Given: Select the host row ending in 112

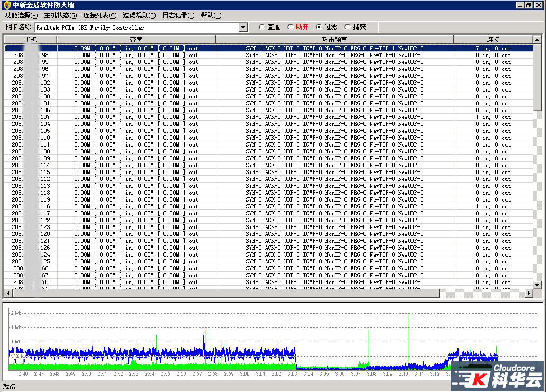Looking at the screenshot, I should [269, 179].
